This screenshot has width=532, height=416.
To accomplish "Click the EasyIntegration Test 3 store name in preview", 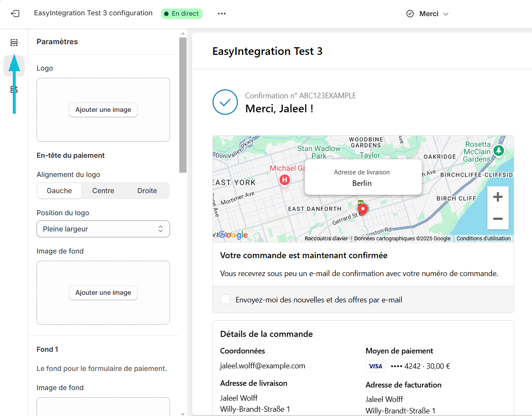I will [267, 51].
